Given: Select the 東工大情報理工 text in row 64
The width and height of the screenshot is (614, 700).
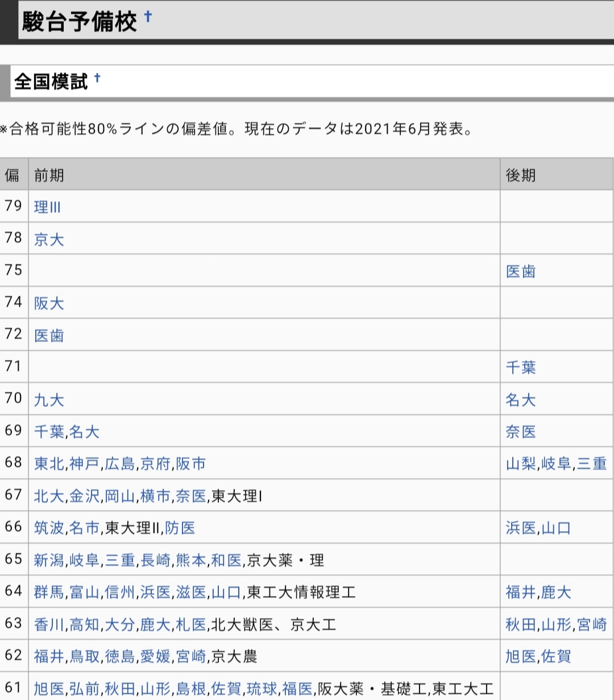Looking at the screenshot, I should coord(301,592).
